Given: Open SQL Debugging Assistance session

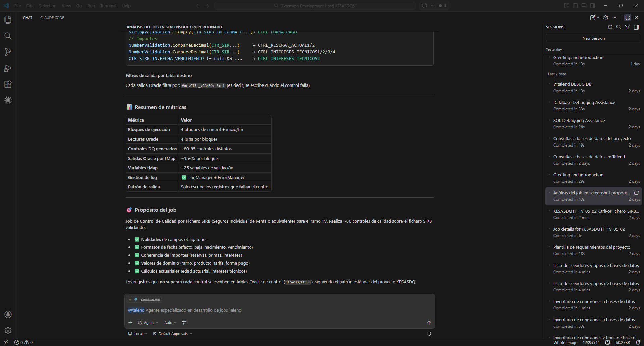Looking at the screenshot, I should 594,124.
